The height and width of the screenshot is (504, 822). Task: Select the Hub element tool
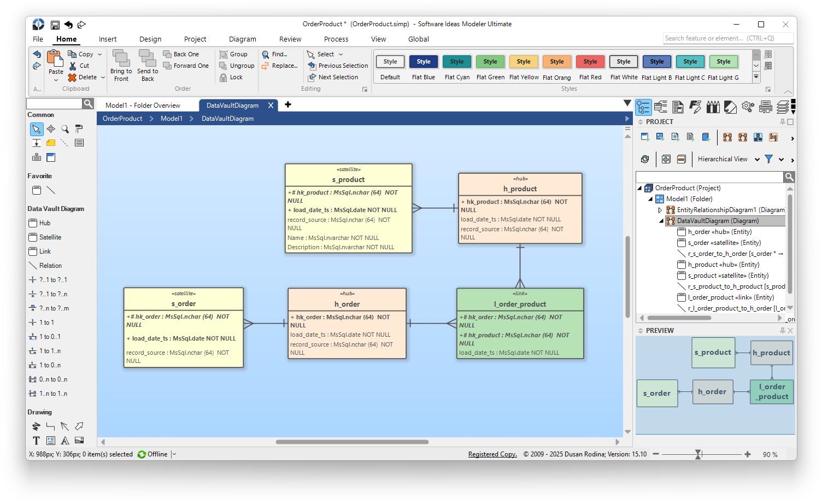click(x=39, y=223)
